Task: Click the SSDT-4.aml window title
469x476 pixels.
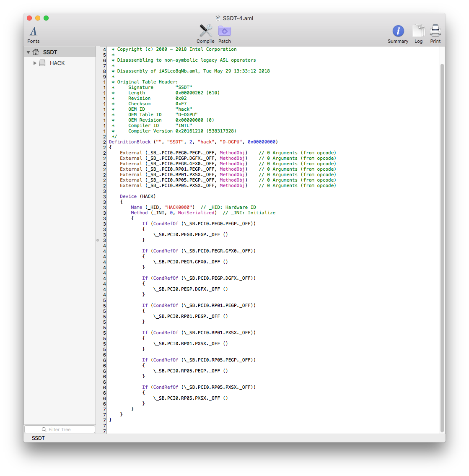Action: [x=238, y=18]
